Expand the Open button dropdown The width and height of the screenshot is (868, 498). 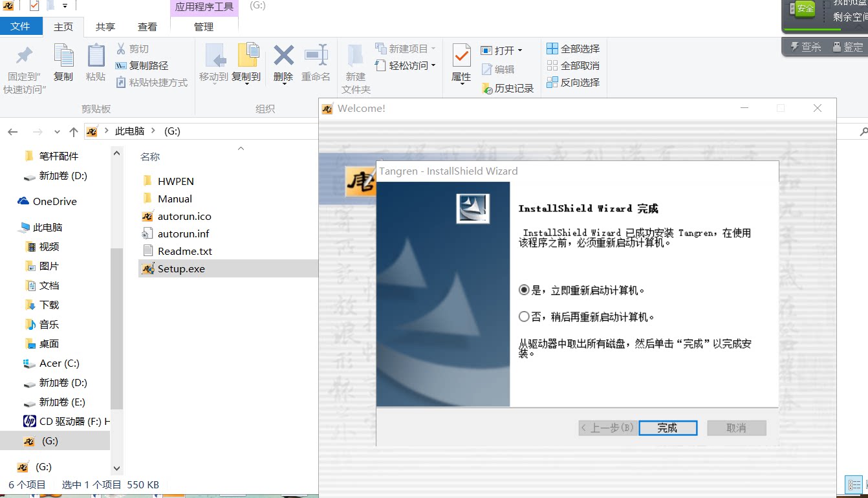519,50
